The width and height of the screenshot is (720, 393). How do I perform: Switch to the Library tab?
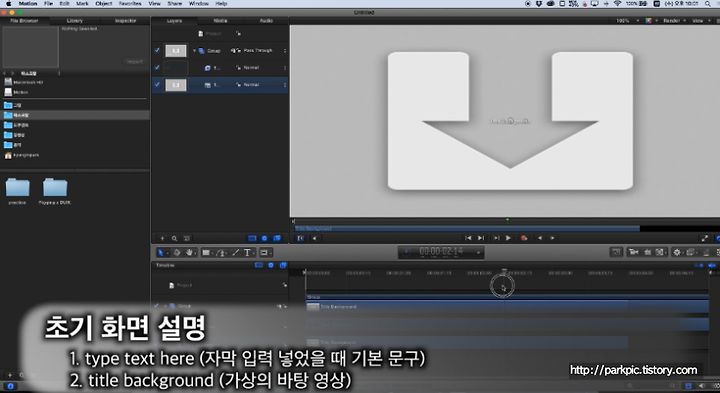[x=74, y=21]
